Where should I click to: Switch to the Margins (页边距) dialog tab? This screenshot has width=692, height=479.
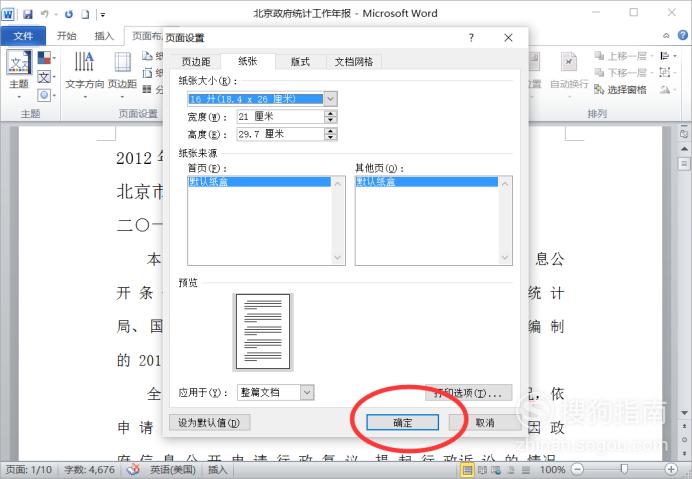point(196,62)
